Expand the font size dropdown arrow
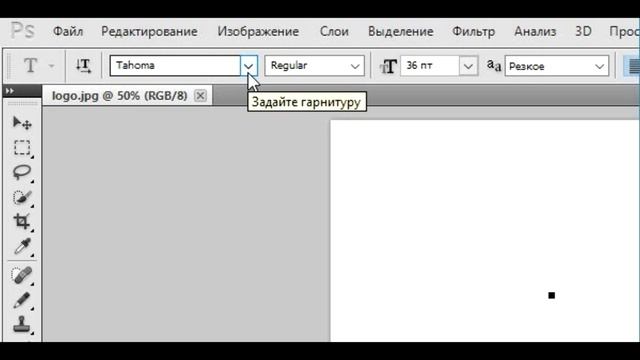The image size is (640, 360). point(468,66)
